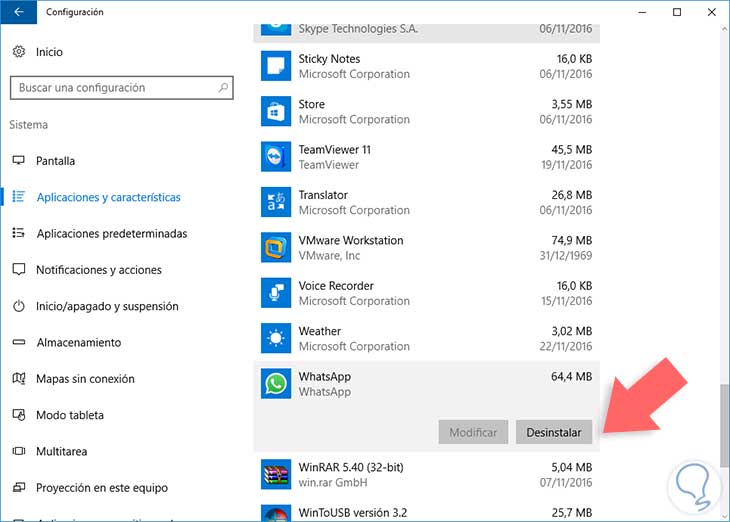This screenshot has height=522, width=730.
Task: Click the Pantalla monitor icon
Action: click(19, 161)
